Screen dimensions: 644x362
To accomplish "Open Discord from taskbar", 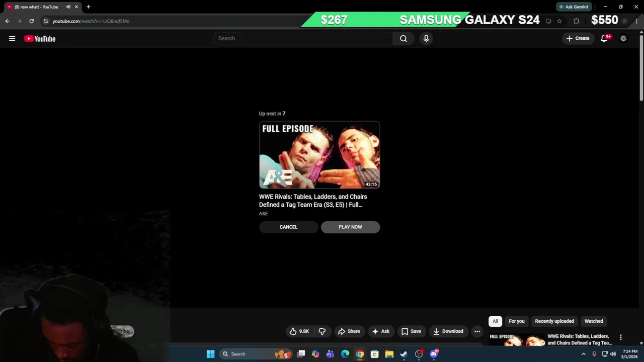I will 434,354.
